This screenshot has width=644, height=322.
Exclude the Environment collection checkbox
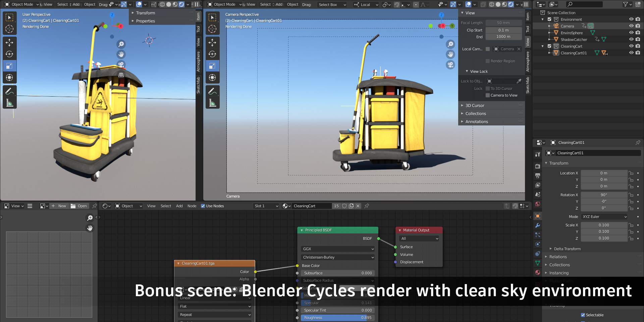pos(549,19)
